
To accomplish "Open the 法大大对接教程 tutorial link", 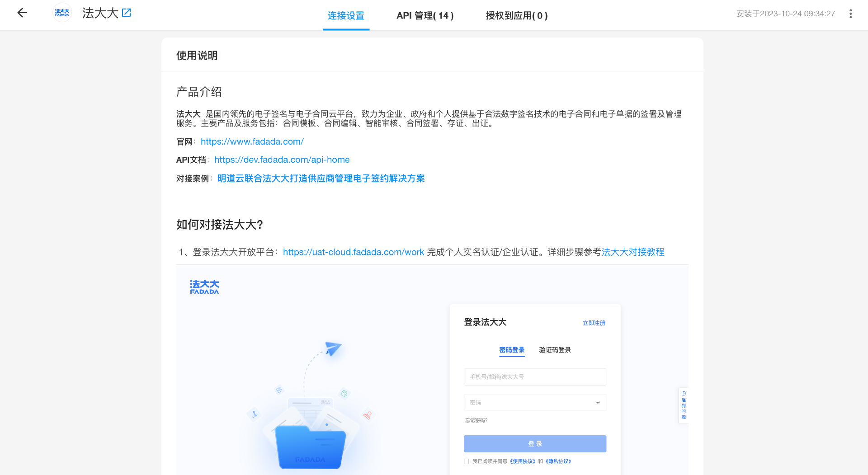I will 633,252.
